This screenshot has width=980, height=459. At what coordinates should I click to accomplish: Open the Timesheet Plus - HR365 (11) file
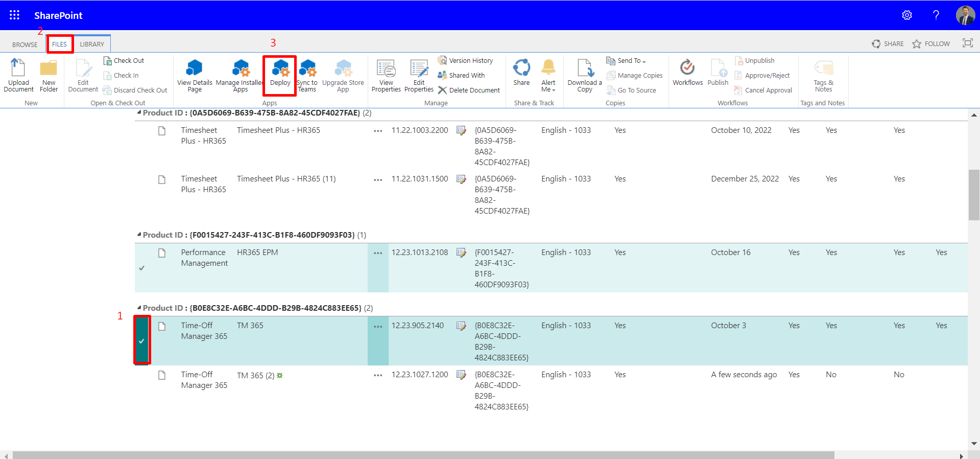pyautogui.click(x=286, y=179)
